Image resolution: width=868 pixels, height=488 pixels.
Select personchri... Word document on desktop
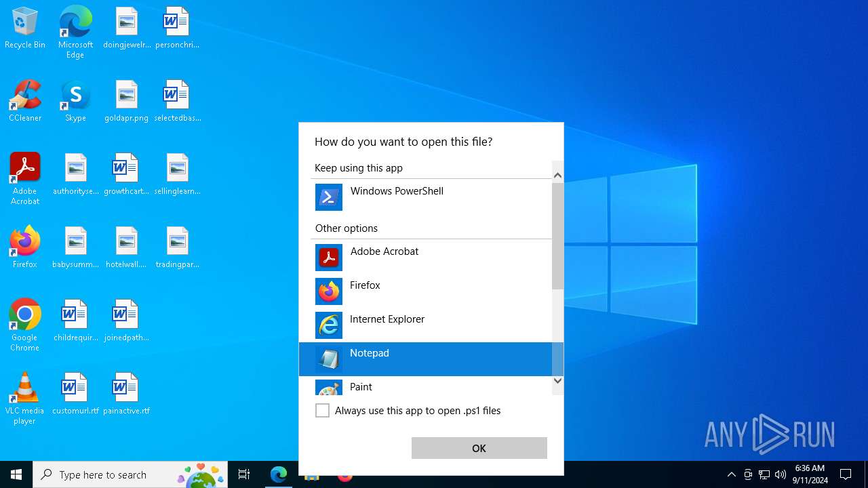point(177,28)
